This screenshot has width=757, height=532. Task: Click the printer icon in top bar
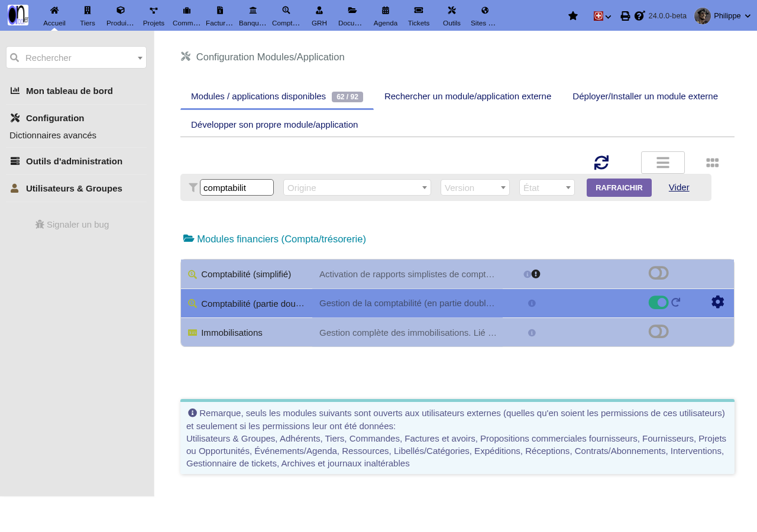[x=625, y=16]
